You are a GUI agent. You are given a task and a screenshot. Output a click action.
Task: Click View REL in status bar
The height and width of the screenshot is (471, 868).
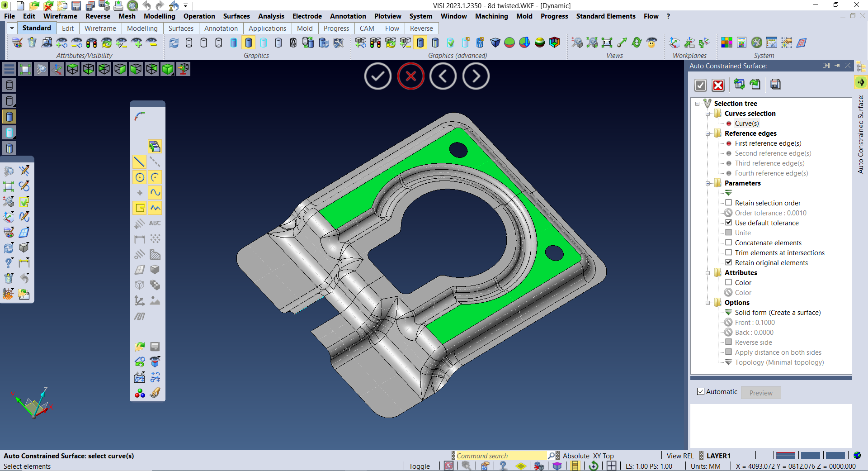point(680,456)
